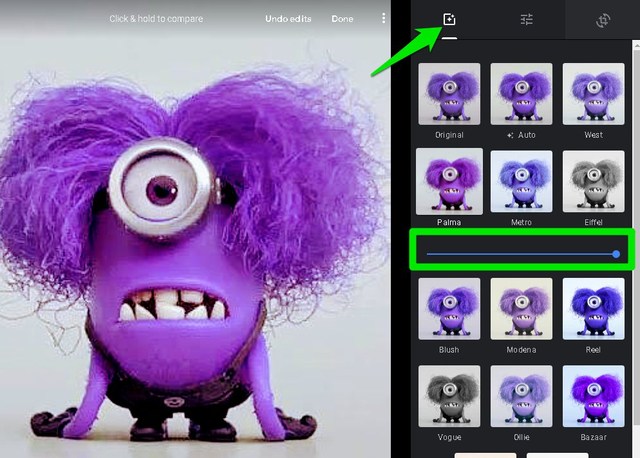
Task: Apply the Auto filter
Action: click(521, 94)
